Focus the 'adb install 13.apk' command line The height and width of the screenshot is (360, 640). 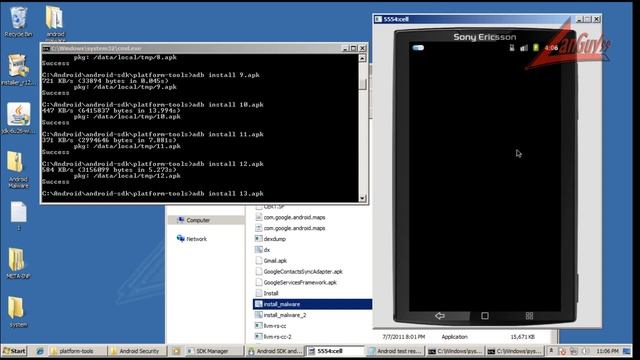(x=153, y=193)
